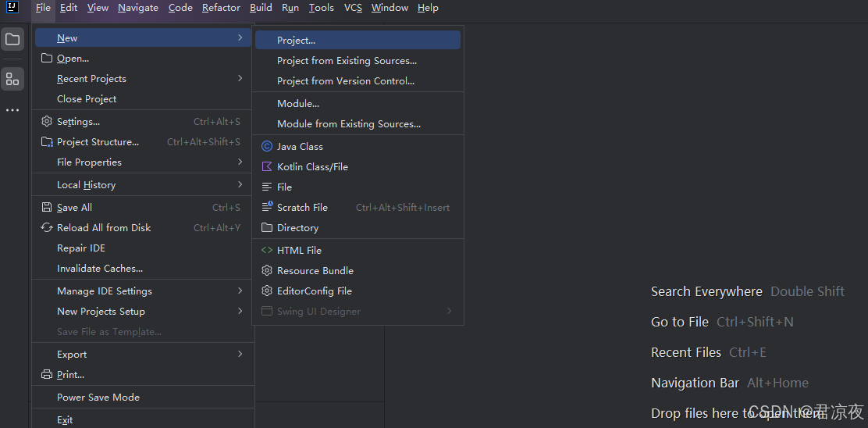Toggle Power Save Mode
The height and width of the screenshot is (428, 868).
[98, 398]
